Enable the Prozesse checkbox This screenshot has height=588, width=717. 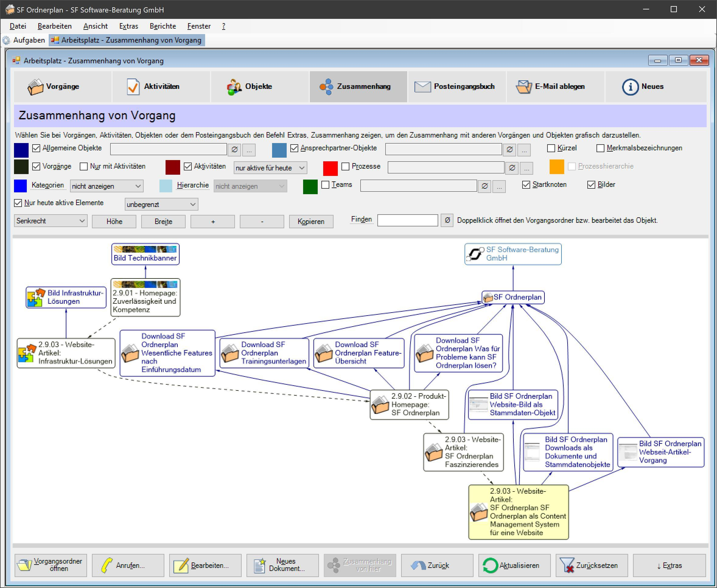pyautogui.click(x=345, y=167)
